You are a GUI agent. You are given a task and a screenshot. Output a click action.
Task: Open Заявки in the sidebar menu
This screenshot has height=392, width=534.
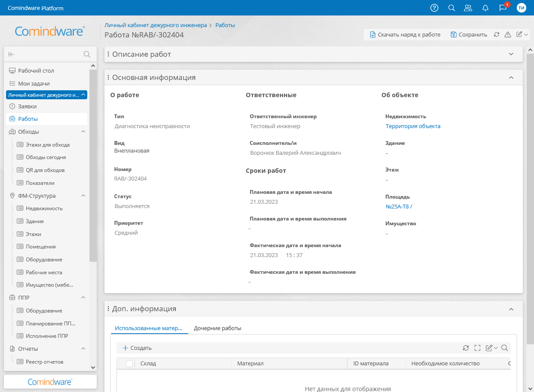(x=27, y=106)
